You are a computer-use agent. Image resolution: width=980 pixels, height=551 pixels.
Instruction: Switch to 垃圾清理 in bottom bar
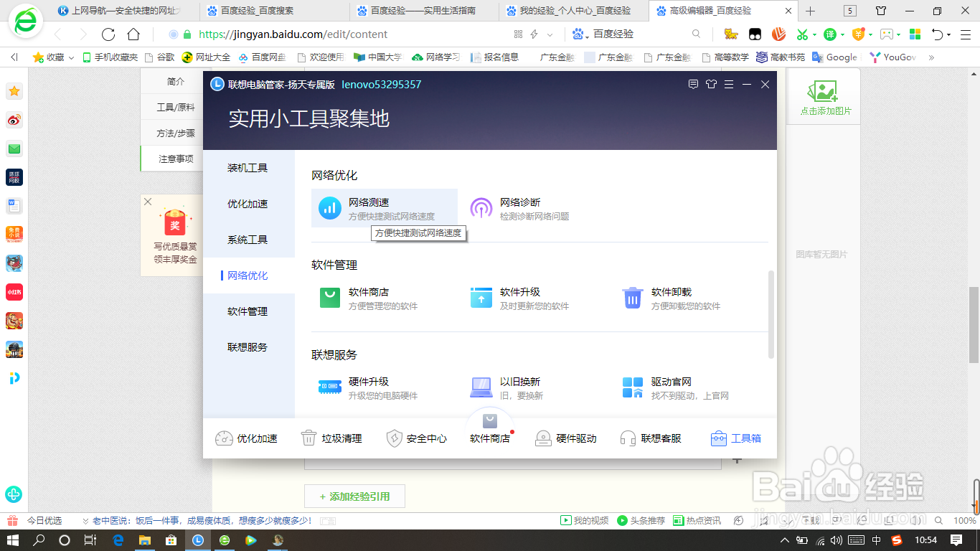[x=331, y=438]
